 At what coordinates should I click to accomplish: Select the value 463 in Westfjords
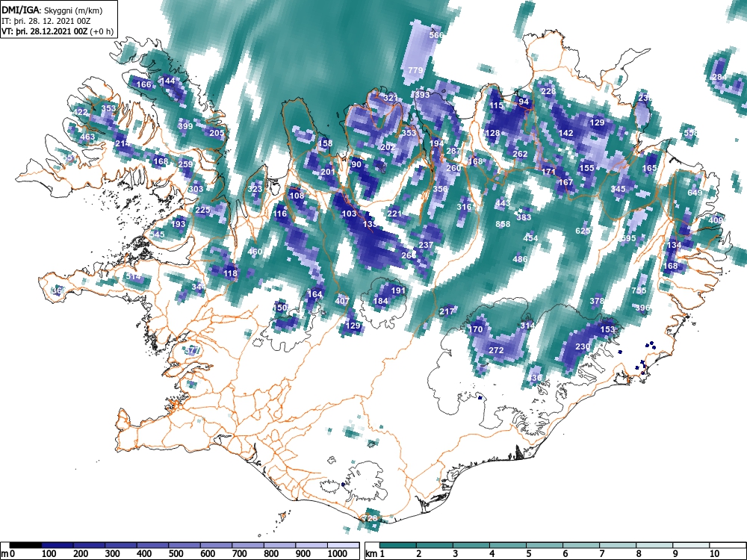(87, 137)
